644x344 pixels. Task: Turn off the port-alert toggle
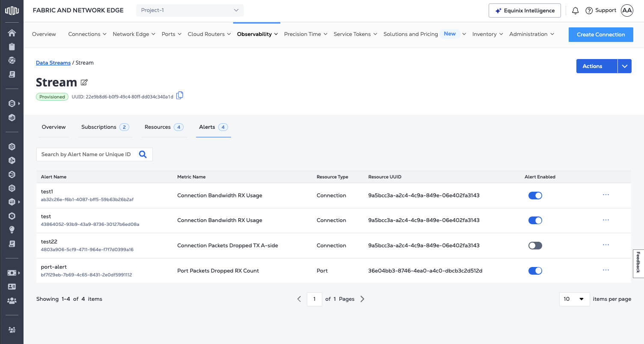535,271
